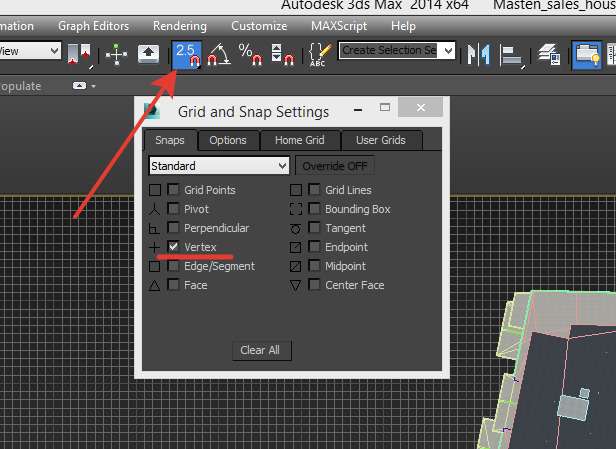Toggle the Spinner Snap icon

(x=282, y=54)
